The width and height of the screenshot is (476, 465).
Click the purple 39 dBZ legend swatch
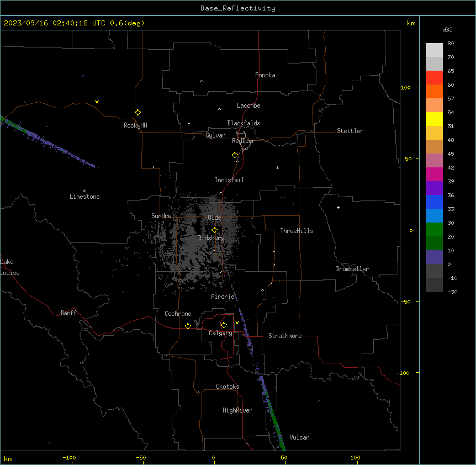[x=434, y=188]
